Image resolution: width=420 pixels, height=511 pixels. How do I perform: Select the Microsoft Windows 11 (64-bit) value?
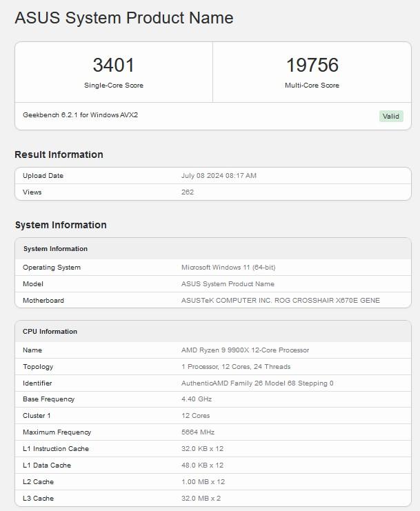tap(228, 268)
